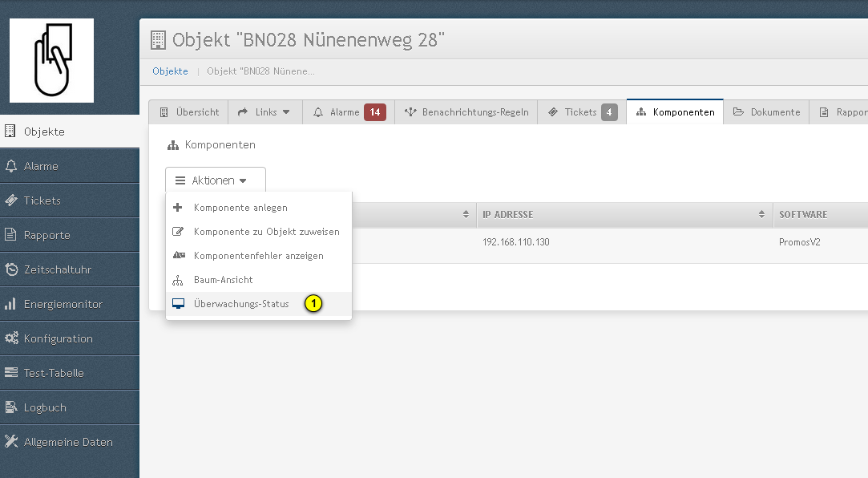Switch to the Übersicht tab
The image size is (868, 478).
pyautogui.click(x=188, y=112)
